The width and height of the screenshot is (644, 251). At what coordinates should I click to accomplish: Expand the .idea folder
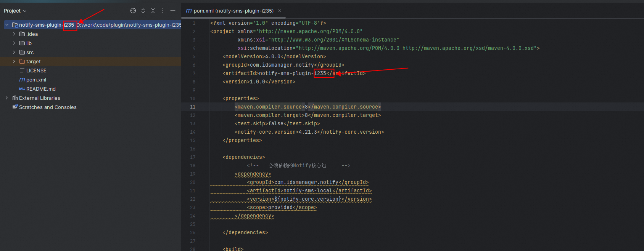pos(14,34)
